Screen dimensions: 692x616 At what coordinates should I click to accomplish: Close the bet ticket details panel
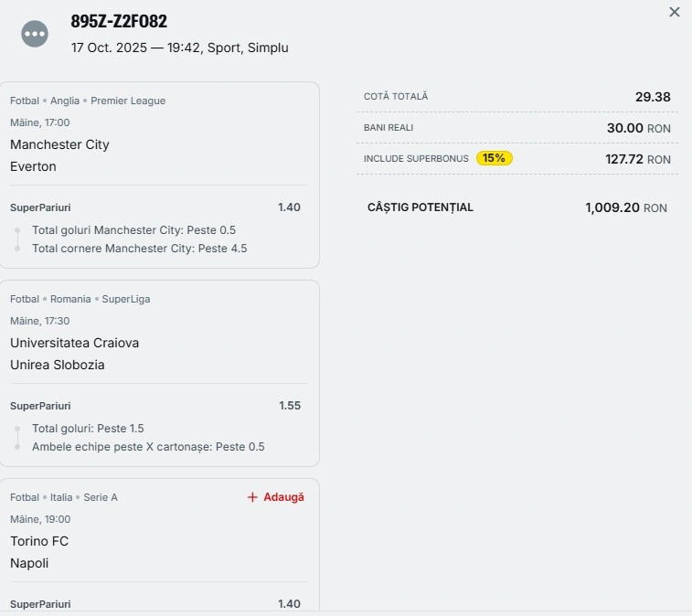pos(675,12)
